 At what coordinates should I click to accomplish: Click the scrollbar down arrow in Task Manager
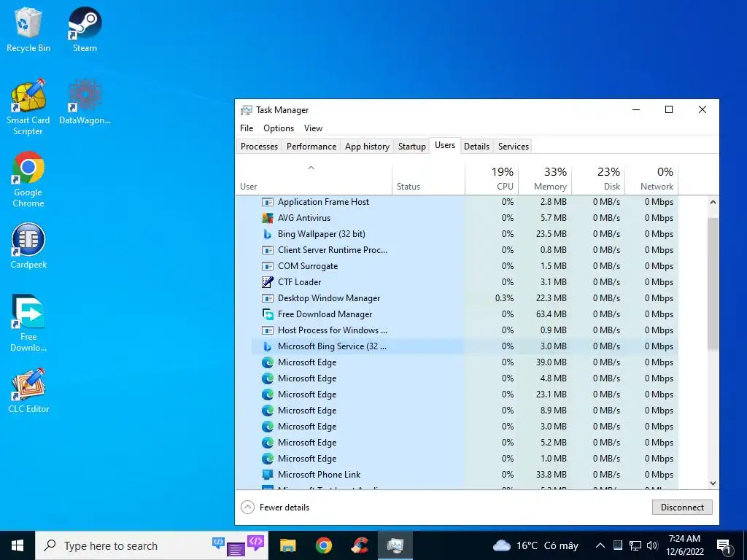(713, 483)
